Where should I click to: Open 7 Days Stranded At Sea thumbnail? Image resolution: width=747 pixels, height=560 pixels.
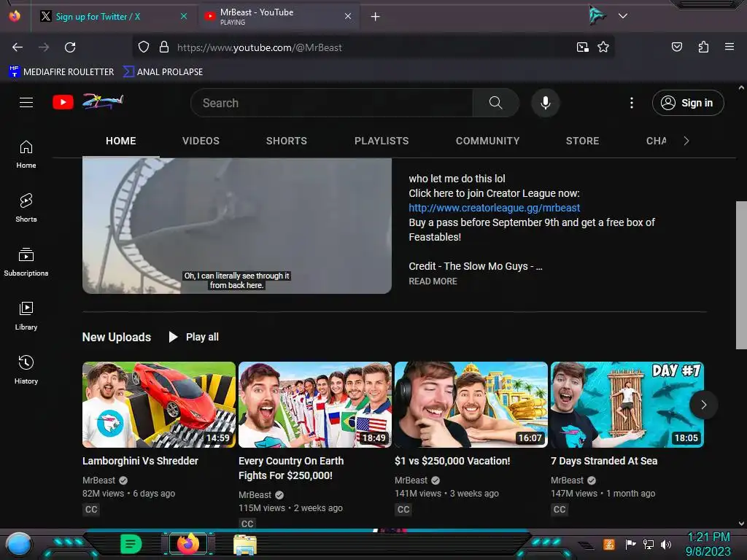627,405
